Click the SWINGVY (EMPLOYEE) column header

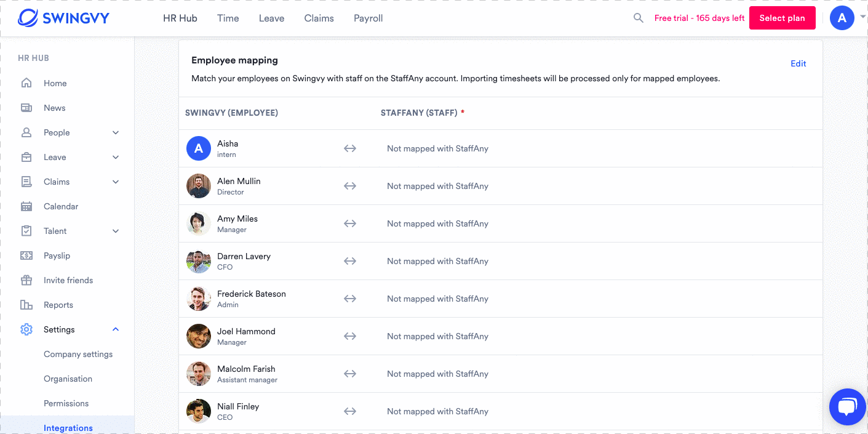pos(231,113)
